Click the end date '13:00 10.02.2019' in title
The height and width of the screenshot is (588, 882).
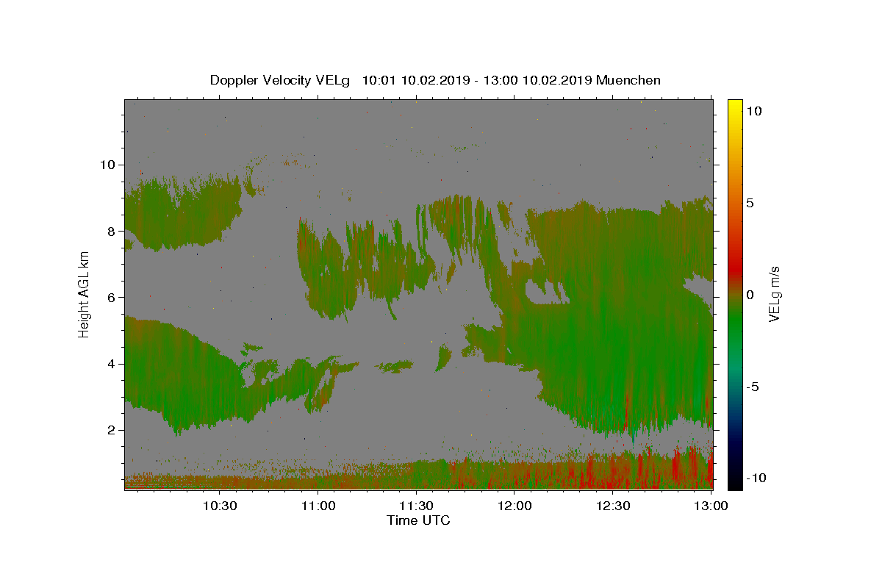(537, 80)
